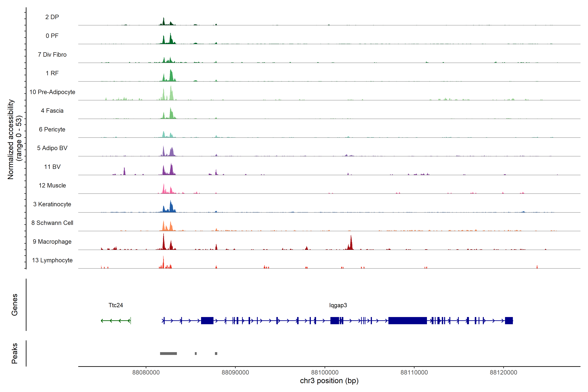Select the 13 Lymphocyte track label

(52, 260)
